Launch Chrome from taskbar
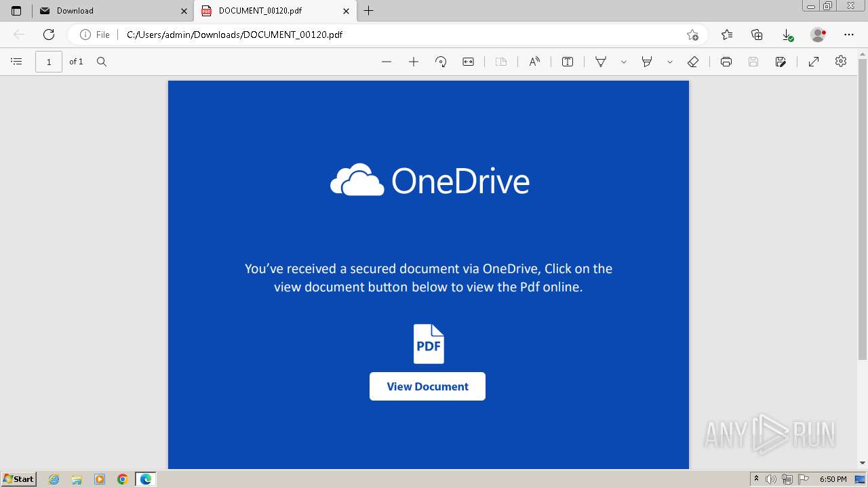 [123, 479]
